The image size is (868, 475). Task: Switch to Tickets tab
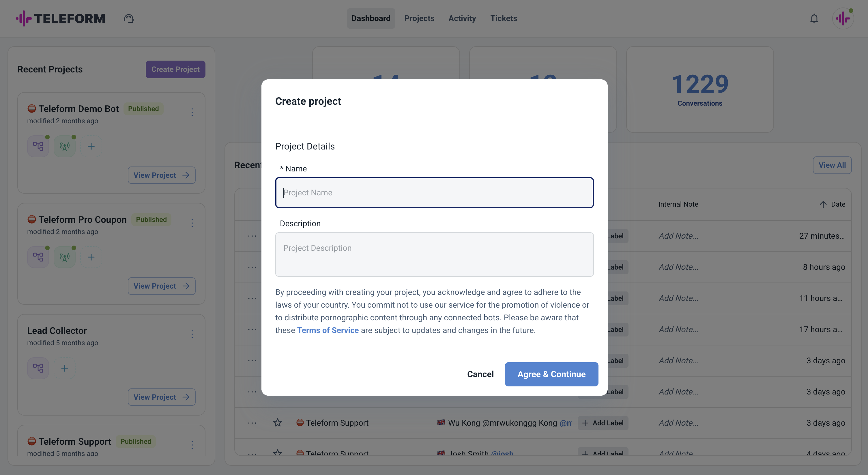tap(504, 18)
